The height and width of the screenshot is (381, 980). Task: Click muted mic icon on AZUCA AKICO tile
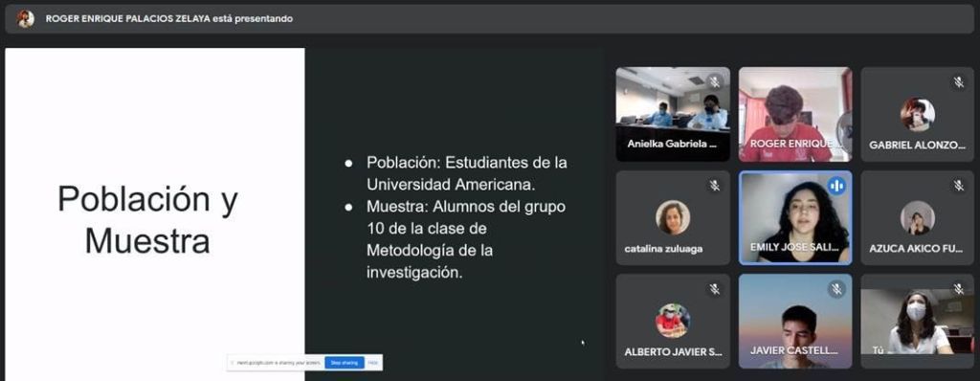click(x=959, y=185)
